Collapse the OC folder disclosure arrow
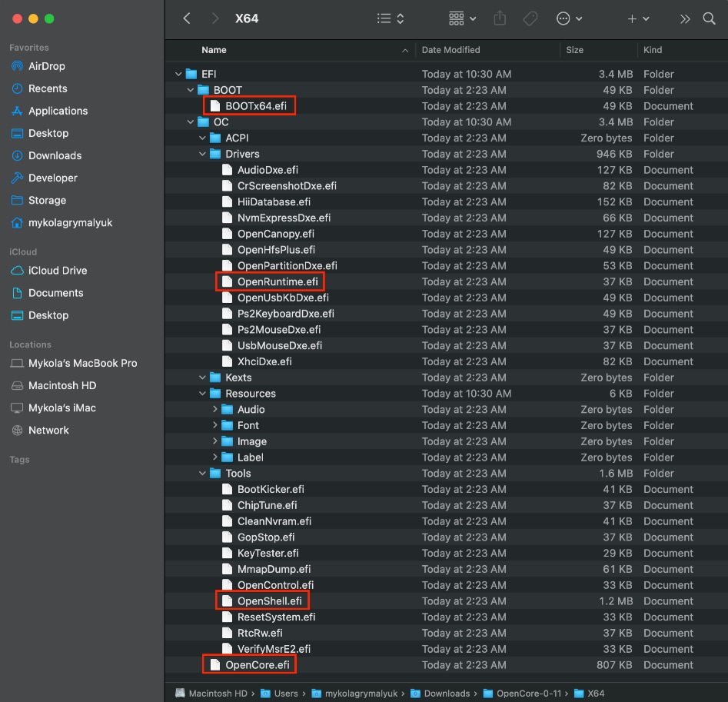The image size is (728, 702). click(x=191, y=121)
